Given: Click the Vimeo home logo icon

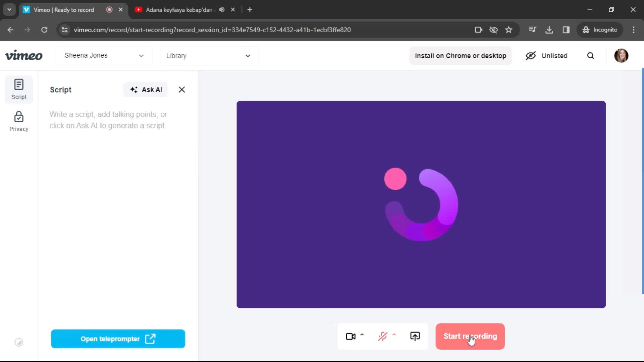Looking at the screenshot, I should [23, 55].
